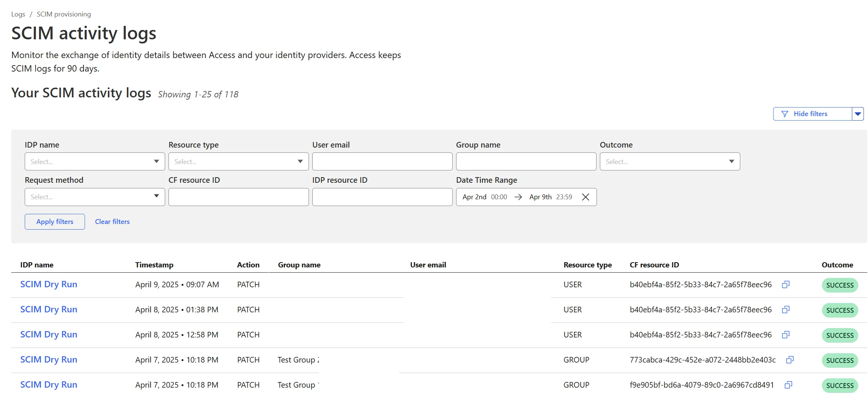Select SCIM provisioning in the breadcrumb
This screenshot has height=397, width=868.
coord(63,14)
